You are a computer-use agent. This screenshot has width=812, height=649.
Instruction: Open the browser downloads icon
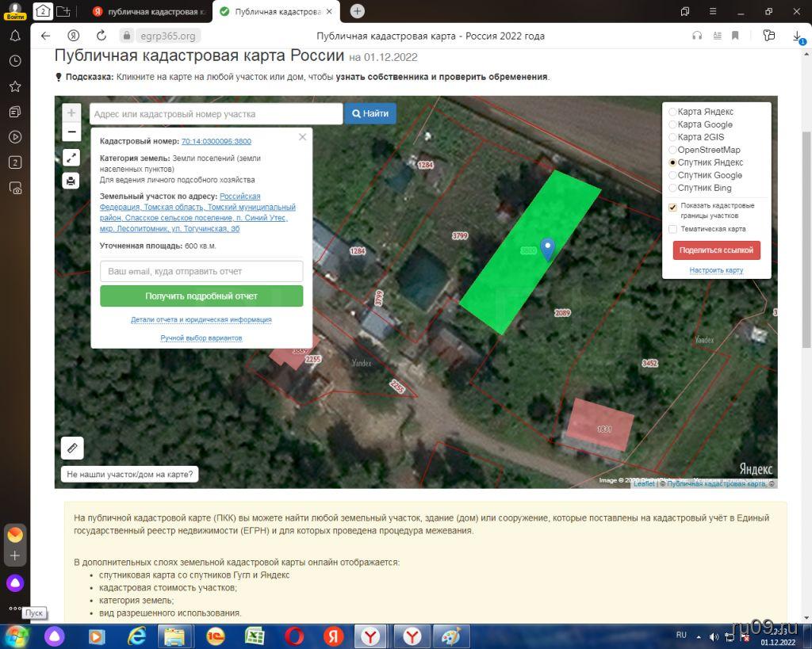click(x=797, y=36)
